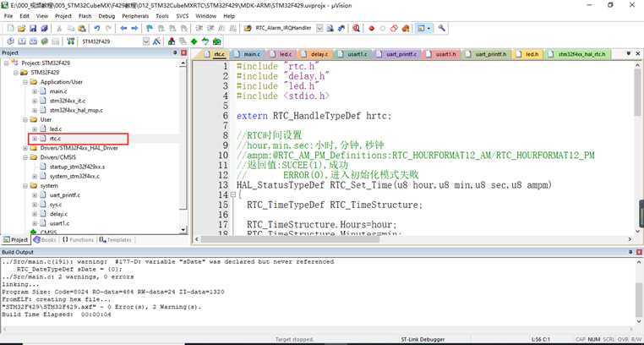Image resolution: width=644 pixels, height=345 pixels.
Task: Open the Debug menu
Action: pyautogui.click(x=106, y=16)
